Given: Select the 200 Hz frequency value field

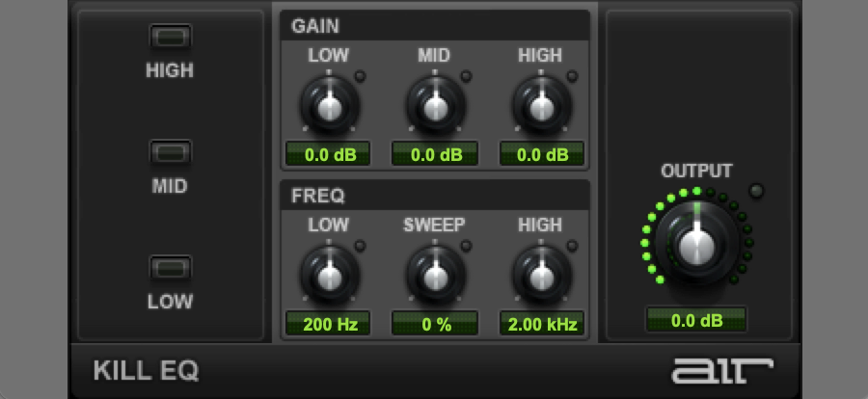Looking at the screenshot, I should tap(329, 324).
